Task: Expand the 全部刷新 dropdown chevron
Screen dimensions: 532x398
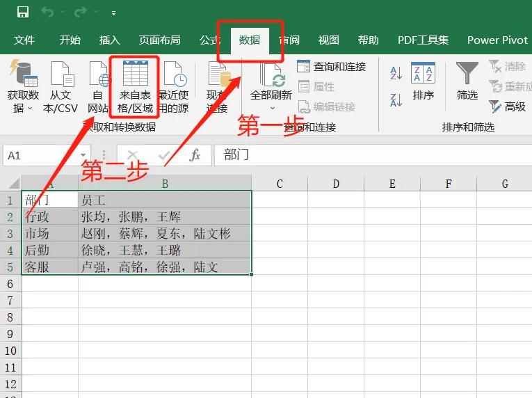Action: click(x=272, y=108)
